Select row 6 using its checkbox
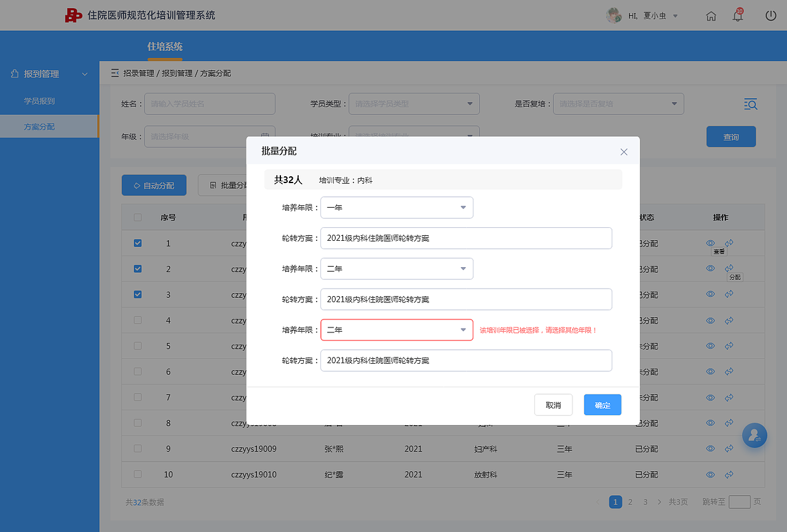 coord(138,372)
